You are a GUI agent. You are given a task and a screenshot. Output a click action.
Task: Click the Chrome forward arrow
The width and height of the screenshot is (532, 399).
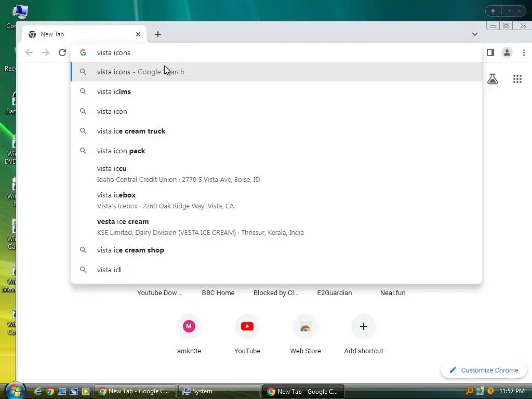(46, 52)
